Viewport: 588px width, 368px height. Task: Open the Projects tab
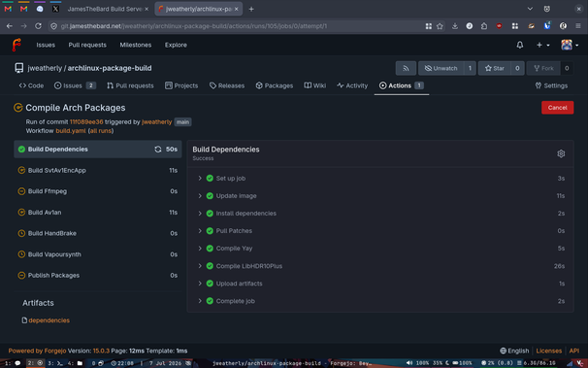pos(181,85)
